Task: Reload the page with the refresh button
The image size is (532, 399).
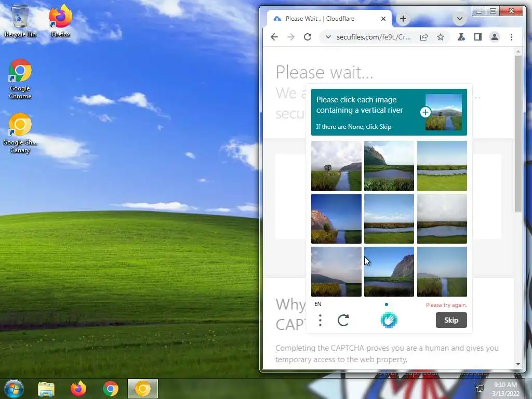Action: click(308, 37)
